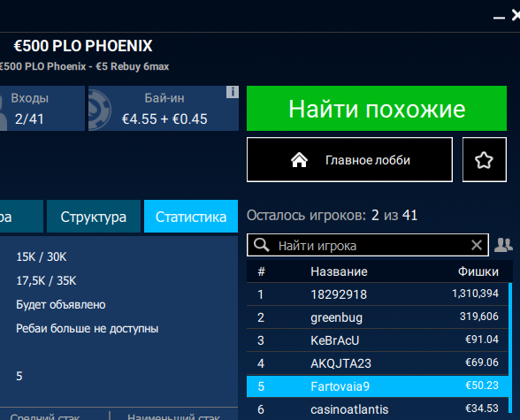Viewport: 520px width, 420px height.
Task: Select player row casinoatlantis
Action: coord(378,409)
